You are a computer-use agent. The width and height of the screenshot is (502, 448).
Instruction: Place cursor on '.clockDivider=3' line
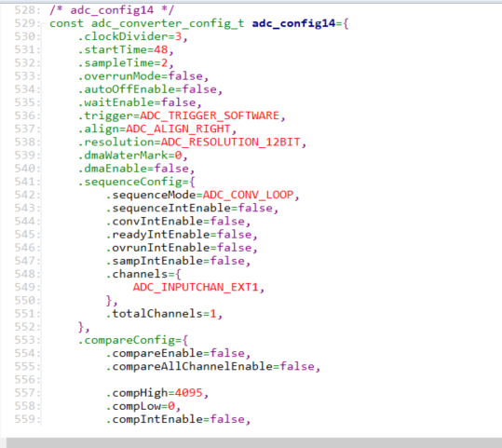[x=133, y=37]
